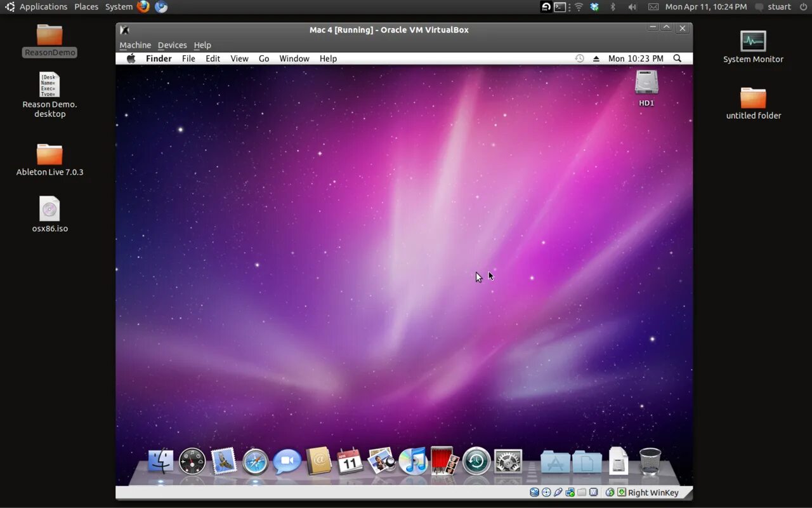This screenshot has height=508, width=812.
Task: Launch Dashboard from the dock
Action: coord(192,462)
